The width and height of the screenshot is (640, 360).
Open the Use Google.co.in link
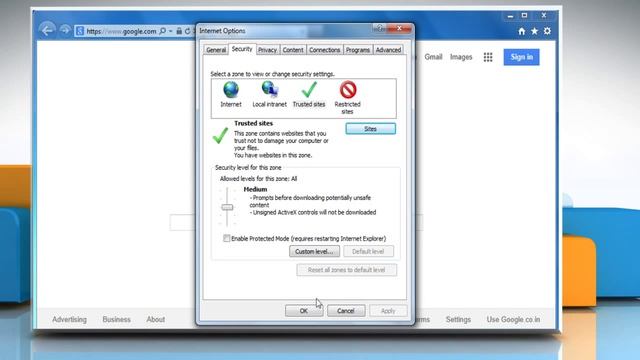513,319
